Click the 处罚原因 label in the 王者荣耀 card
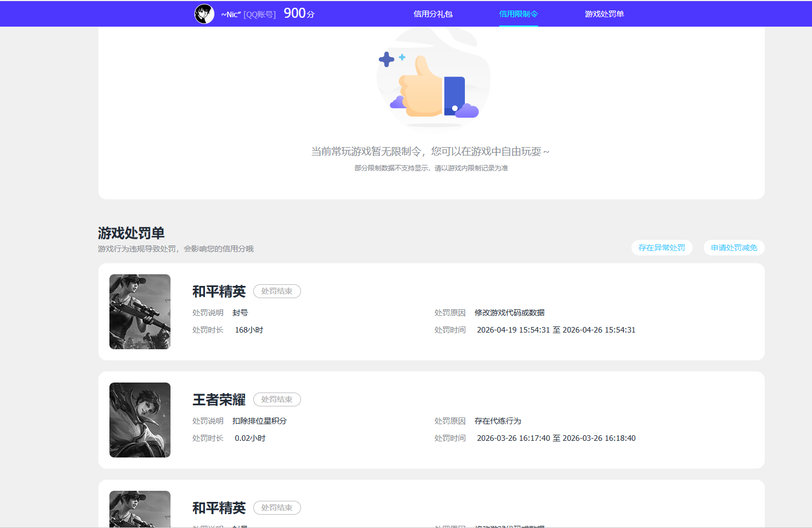This screenshot has height=528, width=812. (x=450, y=421)
